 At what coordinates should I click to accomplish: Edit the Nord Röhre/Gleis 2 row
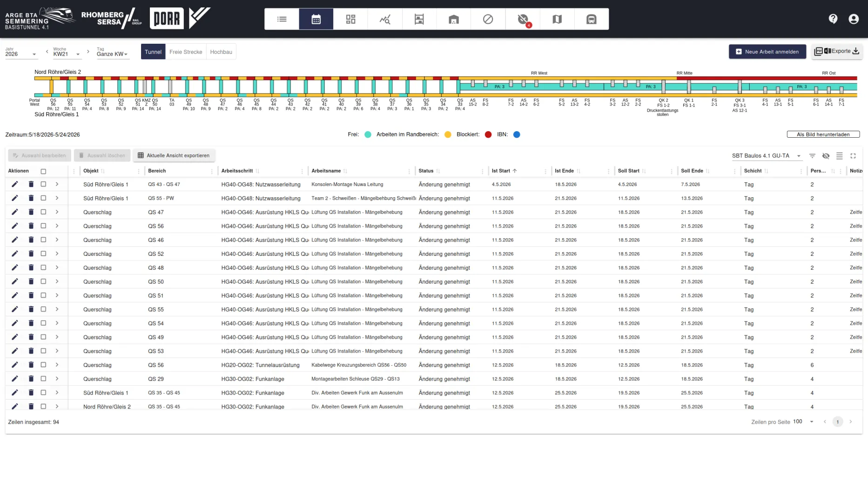(x=15, y=406)
